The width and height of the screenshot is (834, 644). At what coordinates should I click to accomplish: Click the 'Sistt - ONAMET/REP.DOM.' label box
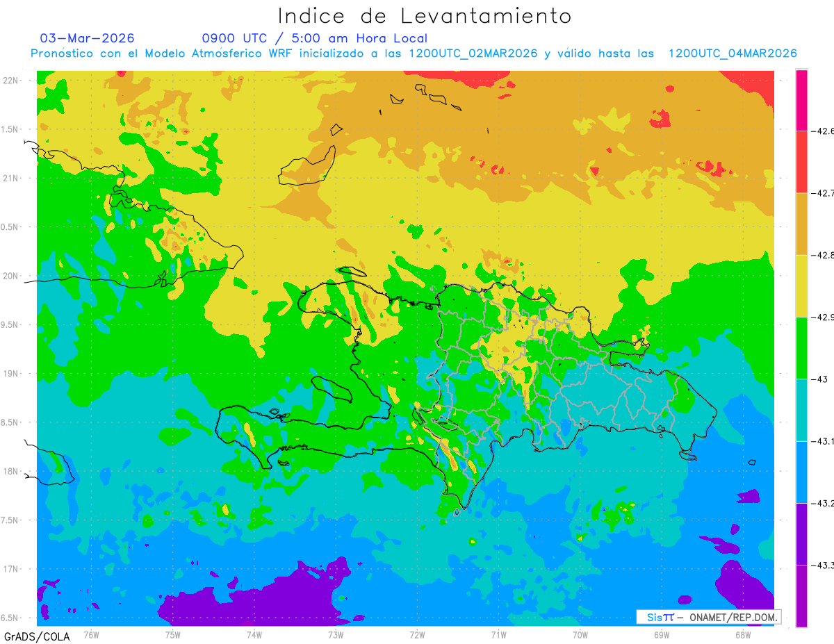708,617
